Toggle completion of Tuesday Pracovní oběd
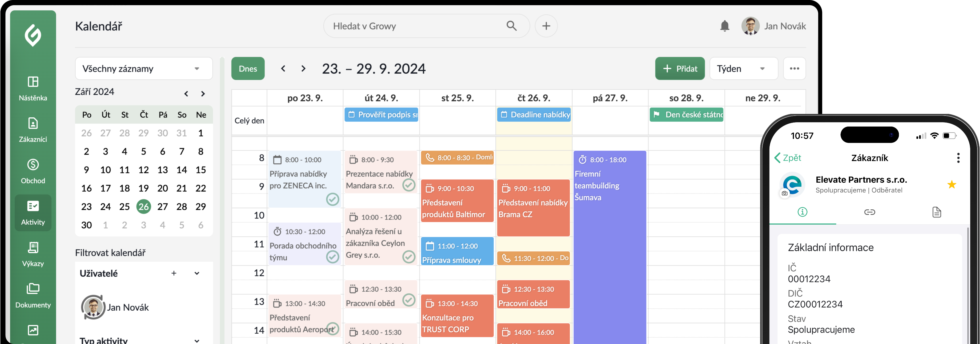The image size is (980, 344). pos(409,300)
